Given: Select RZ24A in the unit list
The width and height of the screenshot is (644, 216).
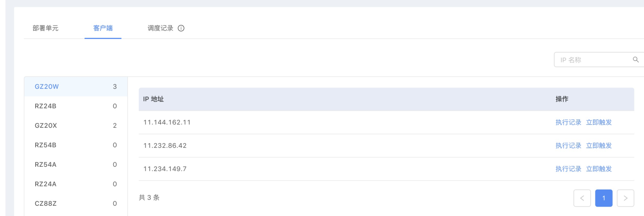Looking at the screenshot, I should [76, 184].
